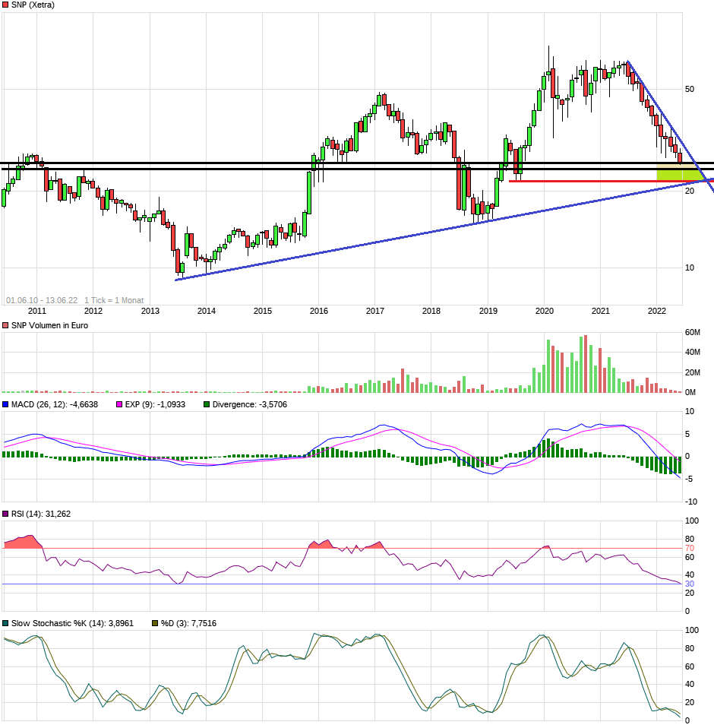Click the magenta EXP (9) legend square
This screenshot has width=714, height=728.
click(x=118, y=405)
